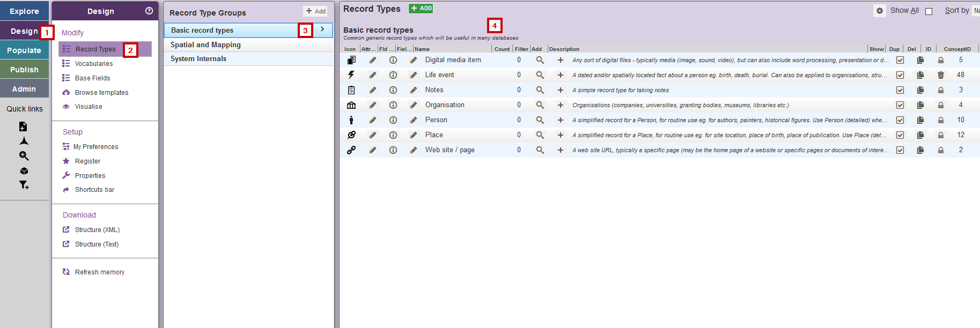Select the Spatial and Mapping group
Screen dimensions: 980x328
(x=205, y=45)
